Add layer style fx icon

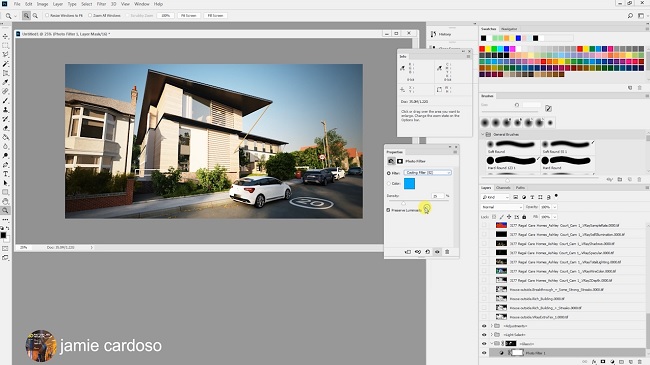[594, 362]
